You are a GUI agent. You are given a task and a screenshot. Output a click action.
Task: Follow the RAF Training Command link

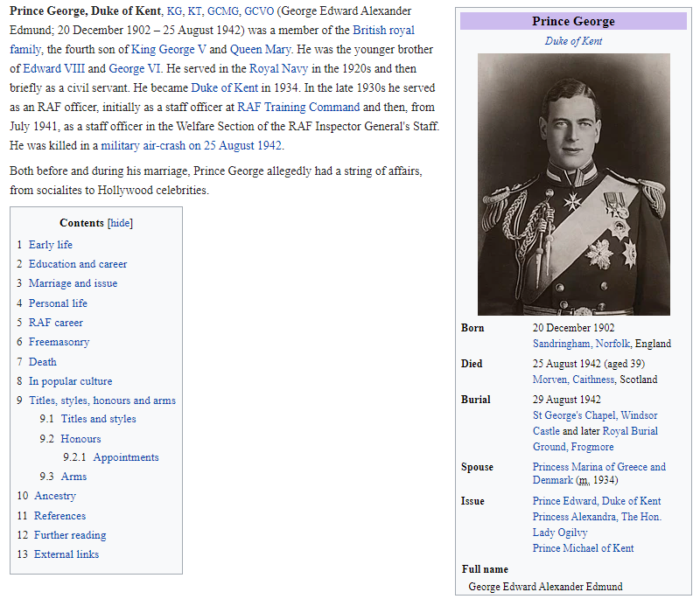click(298, 107)
